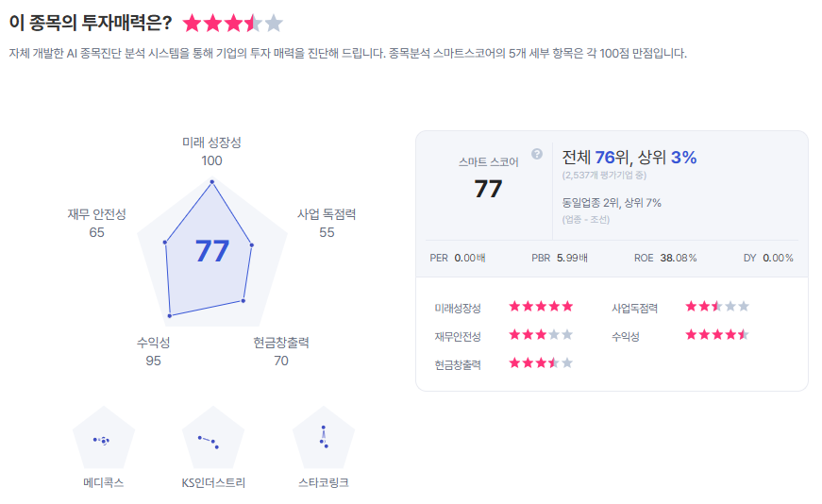Click the 수익성 star rating

tap(717, 335)
